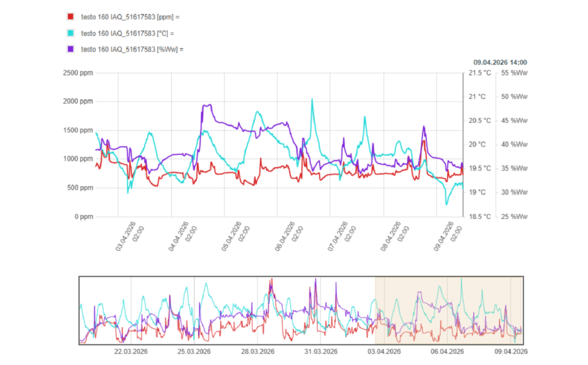Click the 03.04.2026 02:00 x-axis label
The image size is (588, 365).
click(130, 236)
